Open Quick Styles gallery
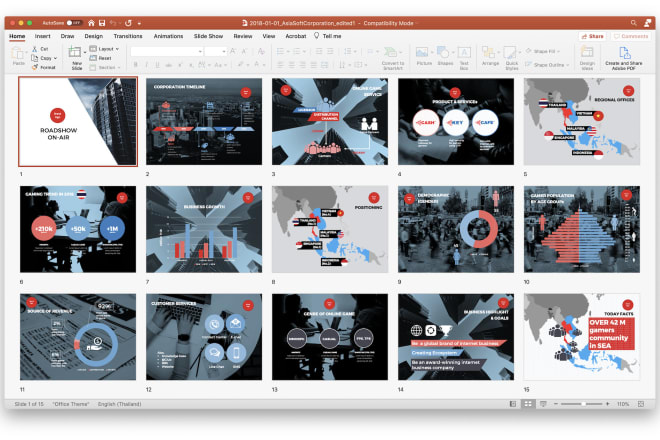 (x=511, y=58)
